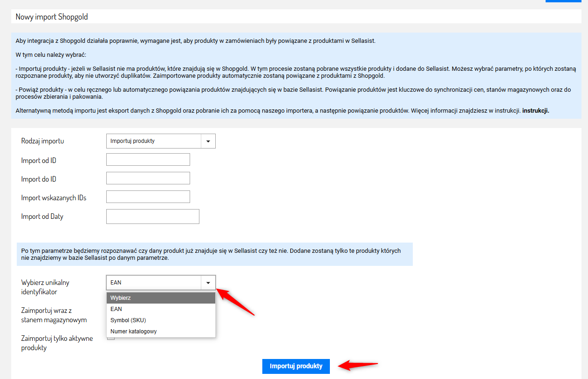Viewport: 588px width, 379px height.
Task: Click the Nowy import Shopgold heading
Action: coord(52,17)
